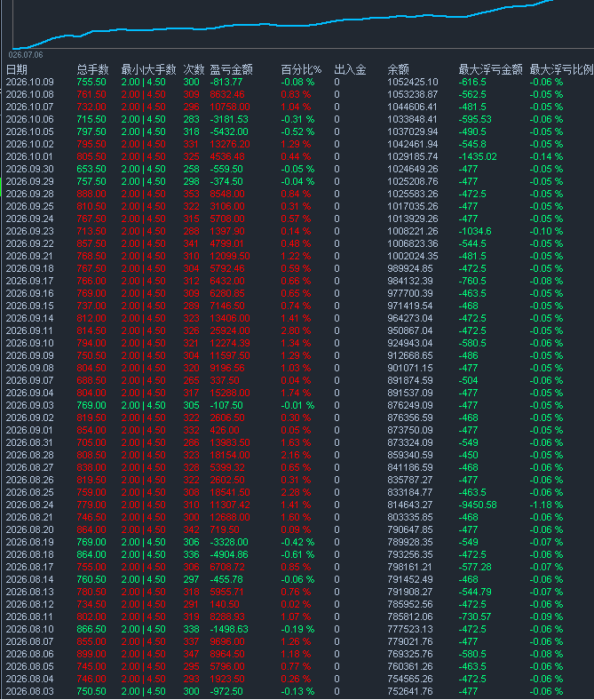Click the 余额 column header
The width and height of the screenshot is (594, 700).
[x=398, y=69]
